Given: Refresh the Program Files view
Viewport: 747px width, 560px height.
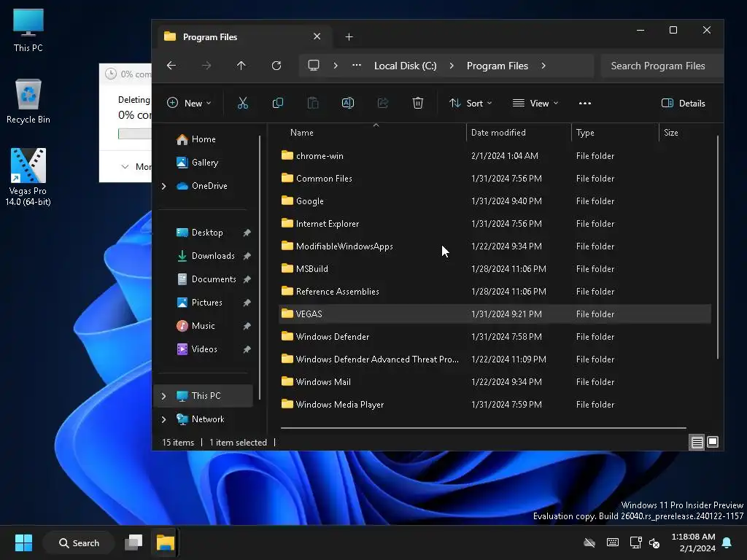Looking at the screenshot, I should (276, 65).
